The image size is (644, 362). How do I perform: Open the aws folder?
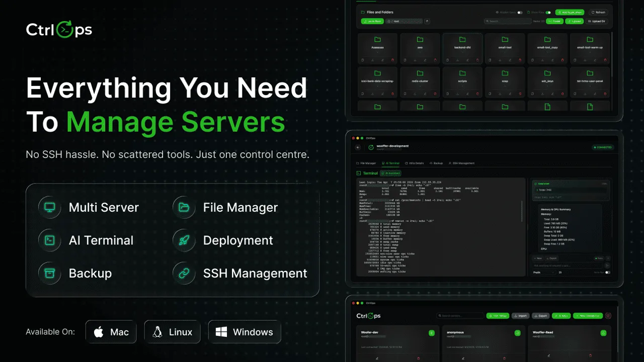click(x=420, y=48)
